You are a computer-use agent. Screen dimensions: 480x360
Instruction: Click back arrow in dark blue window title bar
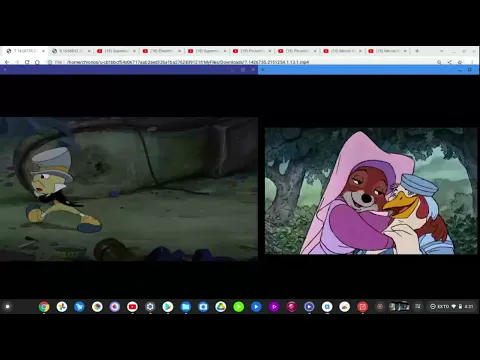[4, 70]
